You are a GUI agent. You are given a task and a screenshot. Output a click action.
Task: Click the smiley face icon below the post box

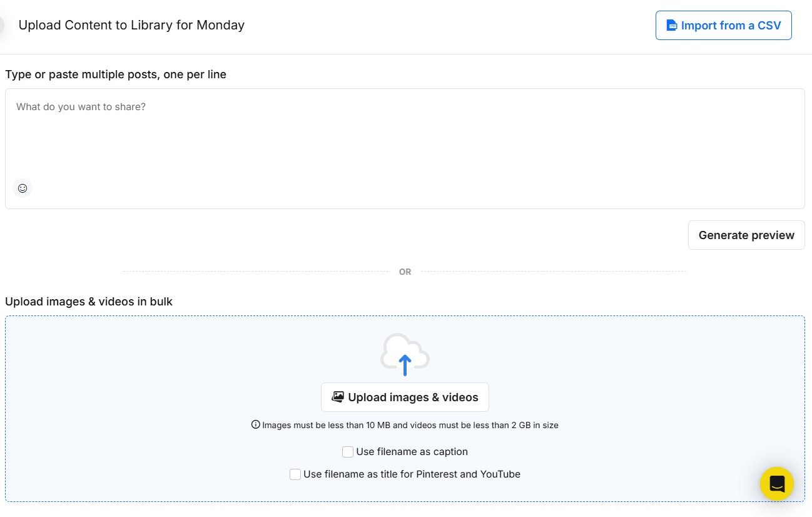[x=23, y=188]
